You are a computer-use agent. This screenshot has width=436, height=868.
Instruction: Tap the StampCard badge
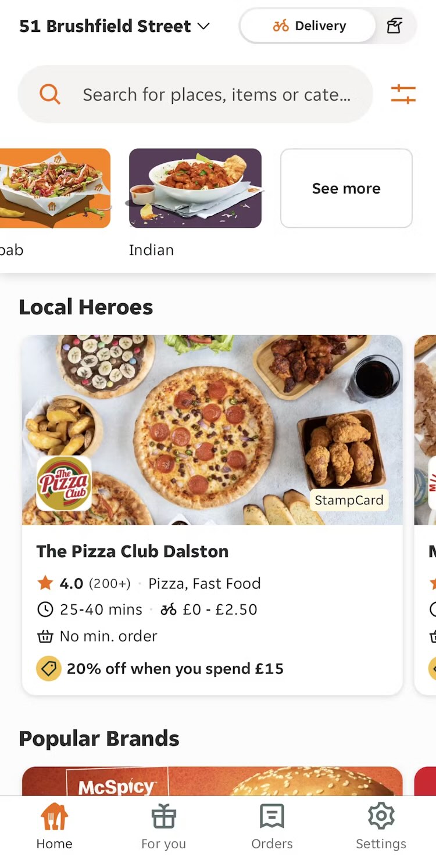(349, 500)
